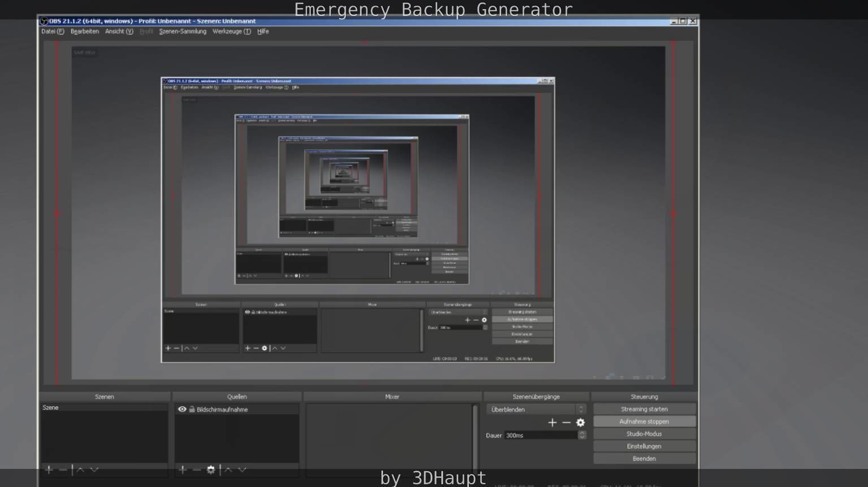Click the greyed-out Profil menu
This screenshot has height=487, width=868.
click(x=146, y=32)
